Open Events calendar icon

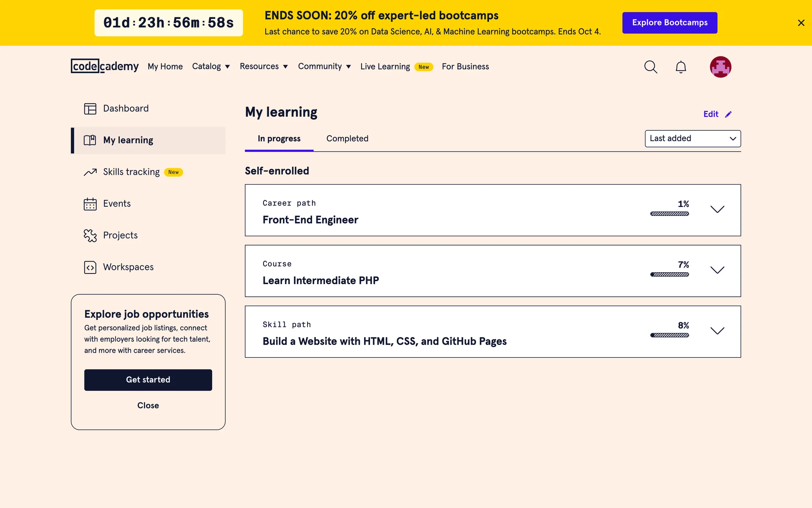[x=90, y=204]
